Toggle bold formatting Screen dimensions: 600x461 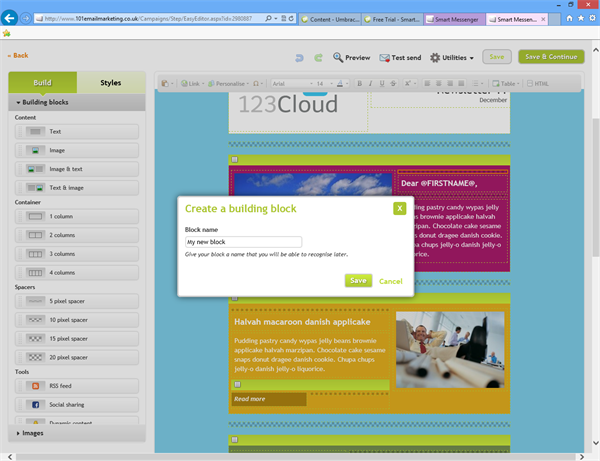[x=359, y=83]
